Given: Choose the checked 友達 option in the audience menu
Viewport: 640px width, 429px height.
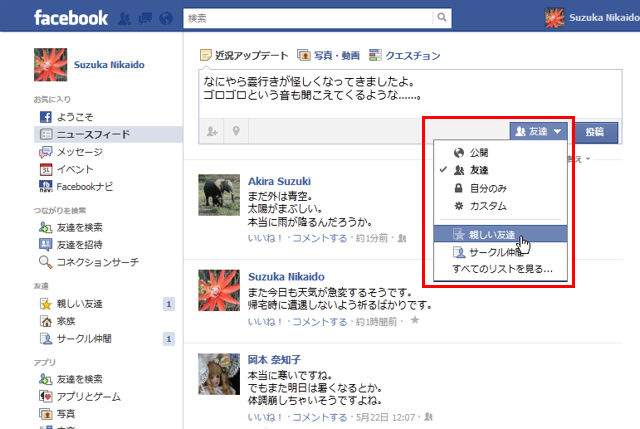Looking at the screenshot, I should (500, 170).
